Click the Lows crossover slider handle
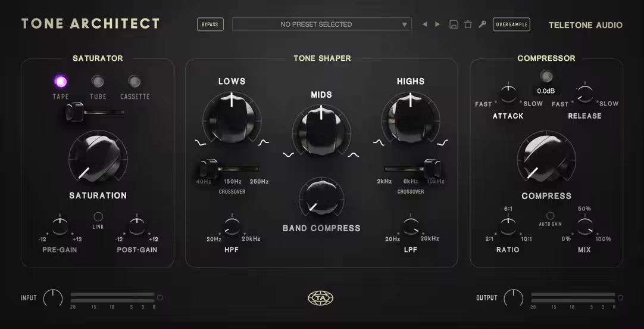This screenshot has height=329, width=644. 209,169
